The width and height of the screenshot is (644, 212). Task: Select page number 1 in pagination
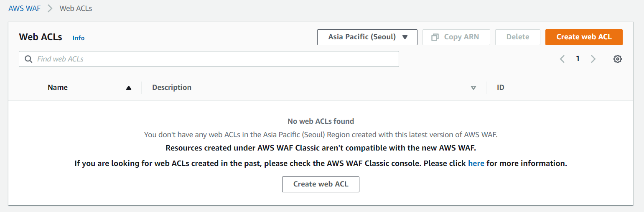pyautogui.click(x=578, y=59)
